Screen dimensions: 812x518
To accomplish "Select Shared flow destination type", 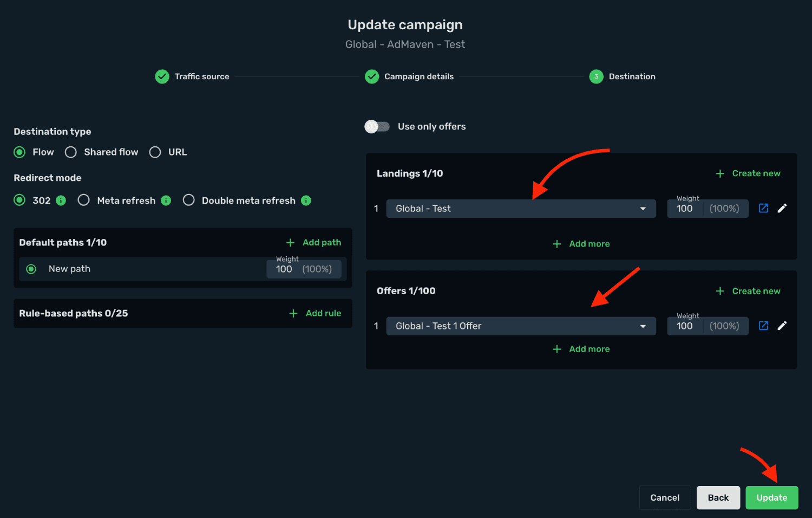I will coord(71,152).
